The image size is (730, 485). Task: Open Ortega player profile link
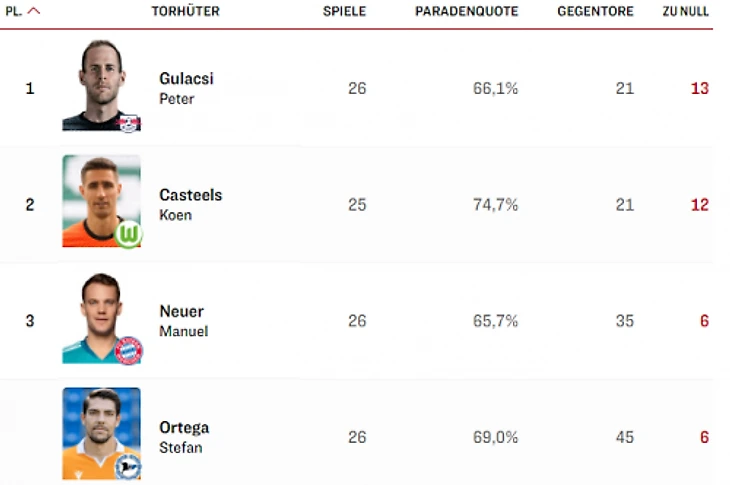coord(184,428)
